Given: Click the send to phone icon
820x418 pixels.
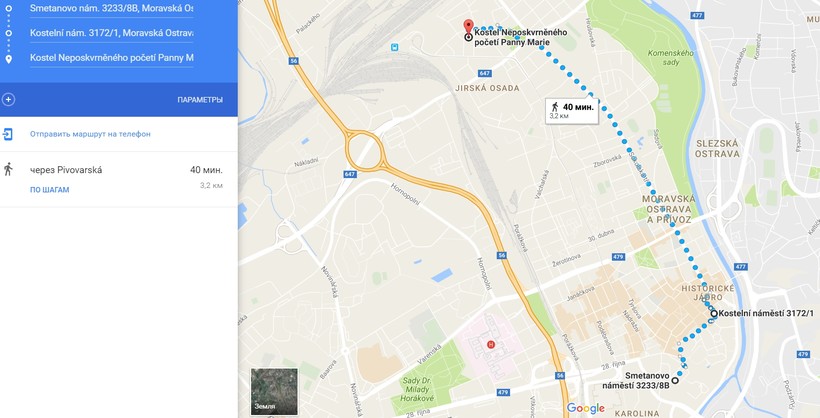Looking at the screenshot, I should click(8, 134).
